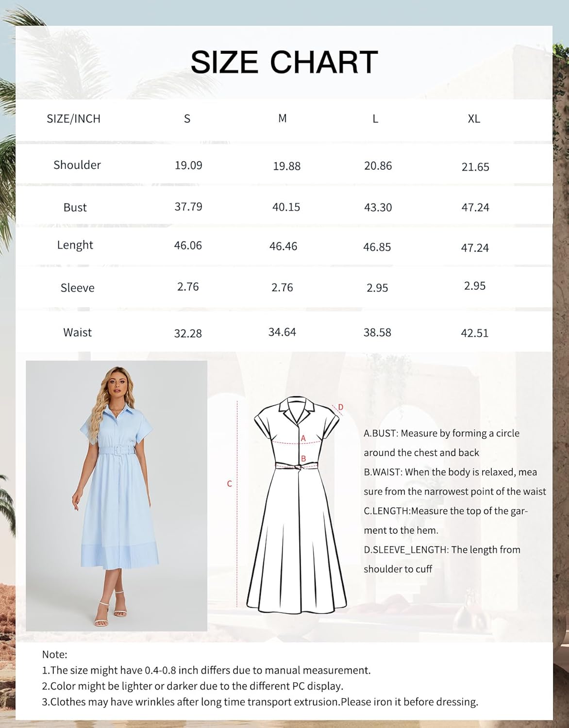
Task: Click the SIZE/INCH header label
Action: click(74, 118)
